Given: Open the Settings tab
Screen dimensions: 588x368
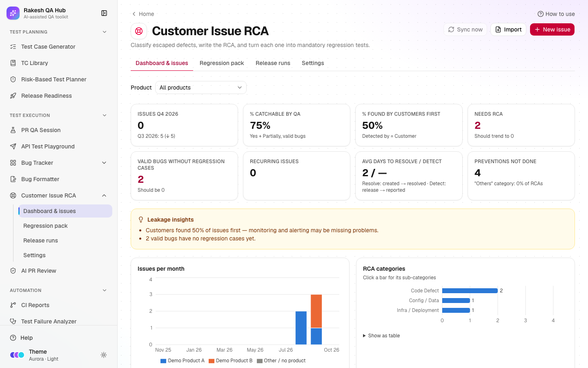Looking at the screenshot, I should (x=313, y=63).
